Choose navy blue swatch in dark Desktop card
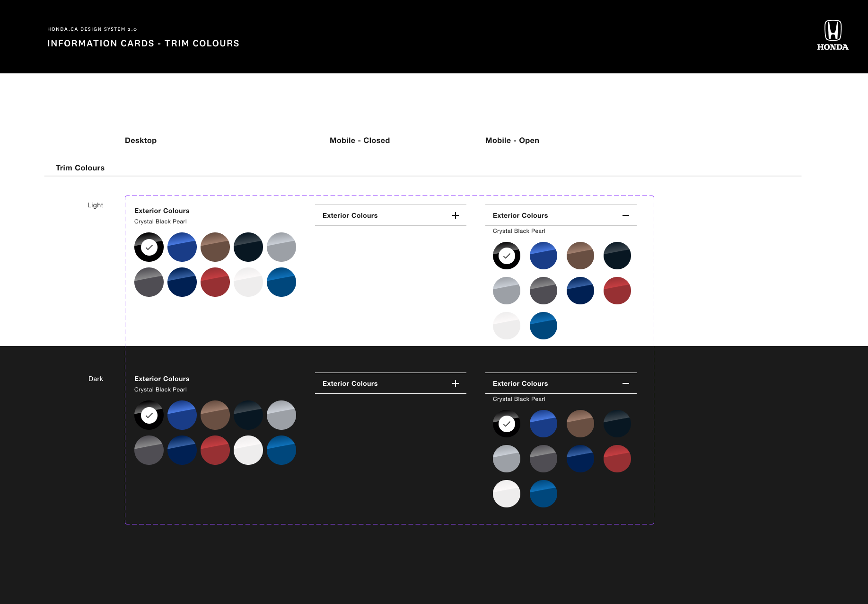The height and width of the screenshot is (604, 868). click(182, 450)
